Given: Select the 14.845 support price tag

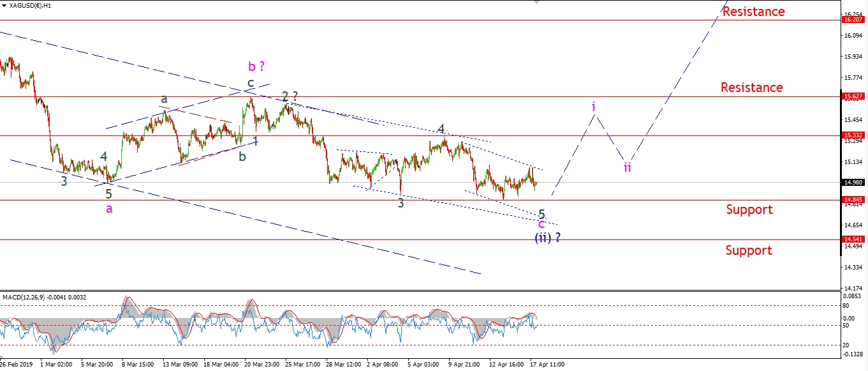Looking at the screenshot, I should (853, 200).
